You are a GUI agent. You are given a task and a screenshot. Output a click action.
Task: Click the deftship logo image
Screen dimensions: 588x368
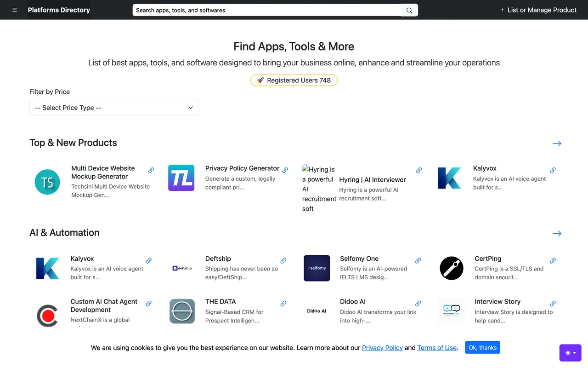tap(182, 268)
